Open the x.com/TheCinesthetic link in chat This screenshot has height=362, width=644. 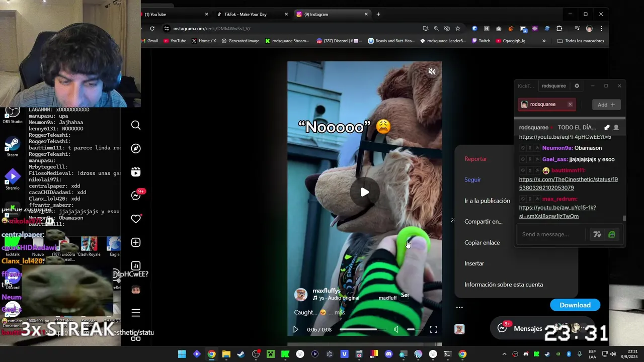coord(568,184)
